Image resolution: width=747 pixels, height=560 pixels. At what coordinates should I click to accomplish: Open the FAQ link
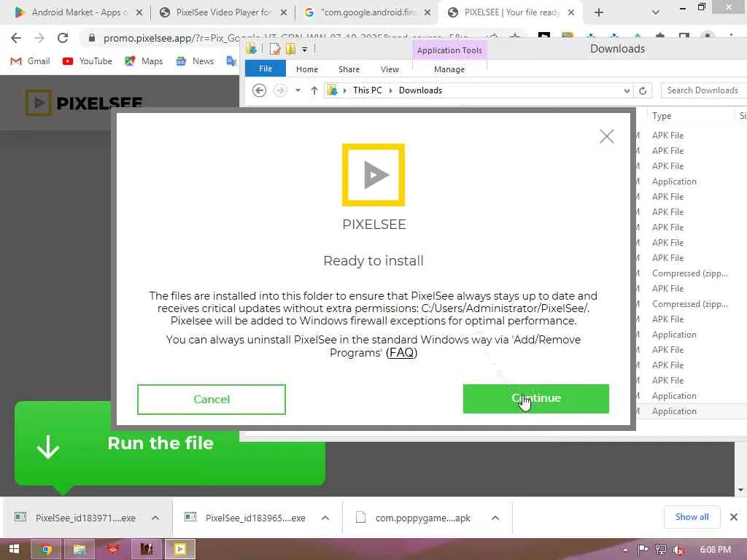tap(402, 353)
